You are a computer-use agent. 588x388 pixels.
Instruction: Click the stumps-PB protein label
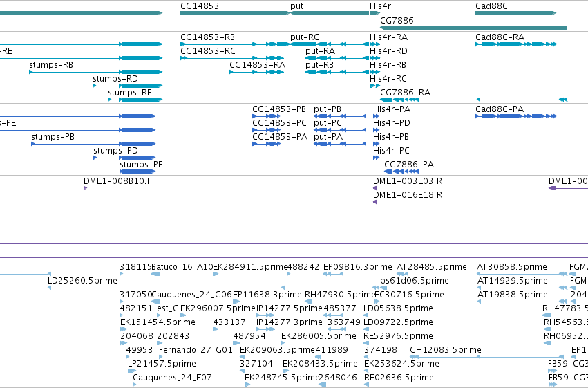(53, 138)
